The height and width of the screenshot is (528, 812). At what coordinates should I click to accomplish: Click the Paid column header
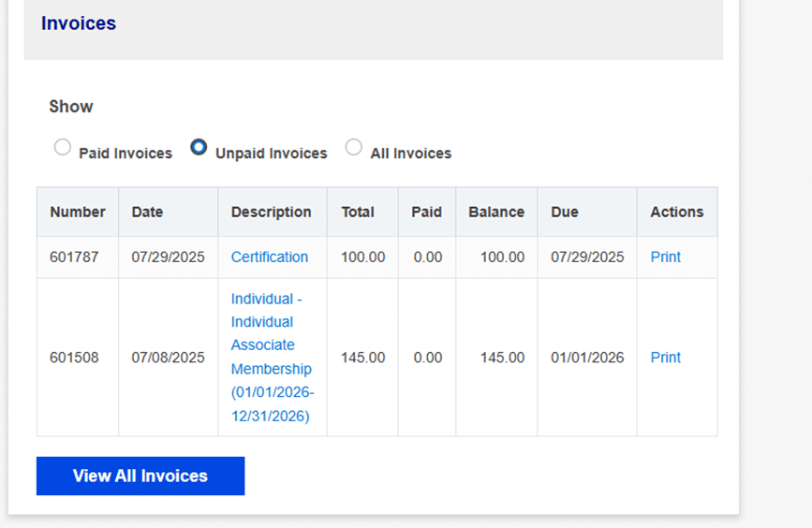tap(427, 213)
